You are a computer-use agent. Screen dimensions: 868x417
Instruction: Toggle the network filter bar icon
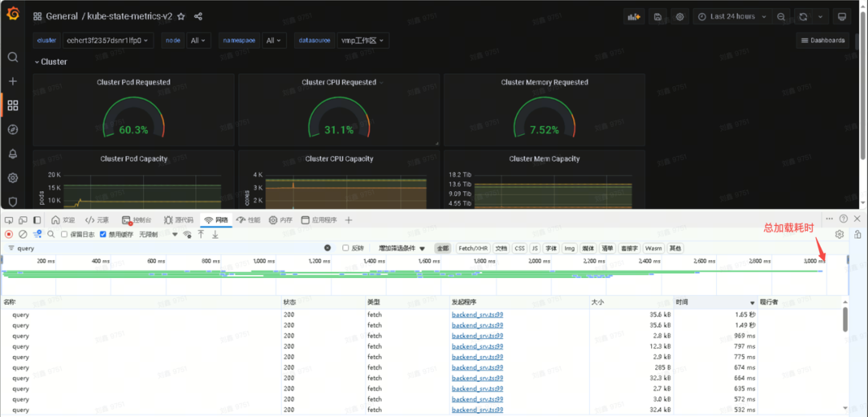coord(37,234)
